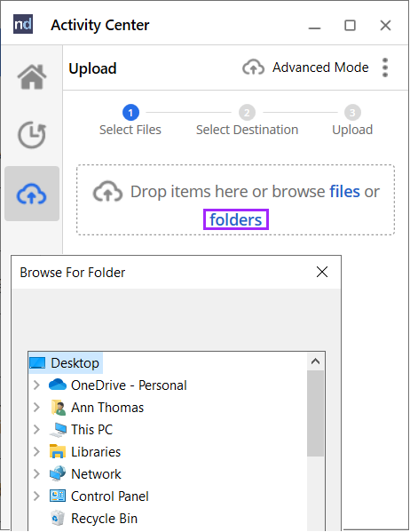
Task: Select the Upload cloud sidebar icon
Action: pos(32,194)
